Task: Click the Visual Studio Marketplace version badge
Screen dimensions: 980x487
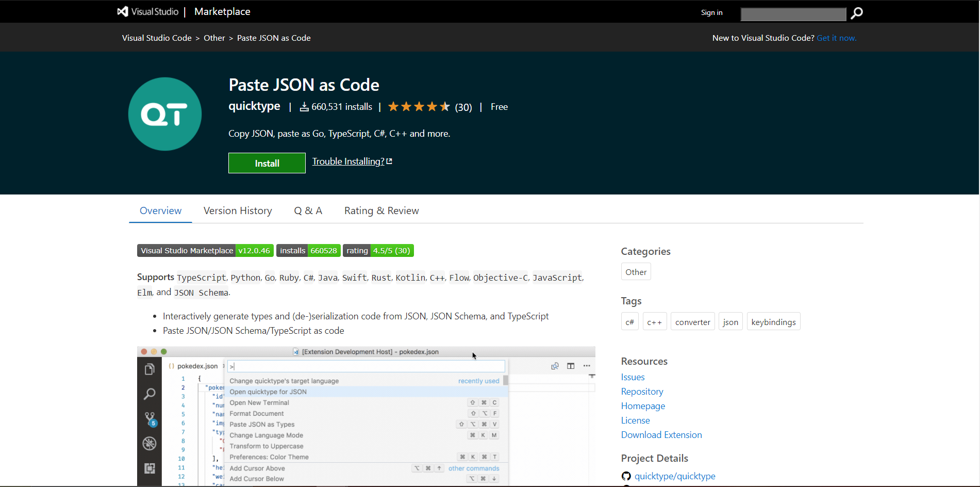Action: click(205, 251)
